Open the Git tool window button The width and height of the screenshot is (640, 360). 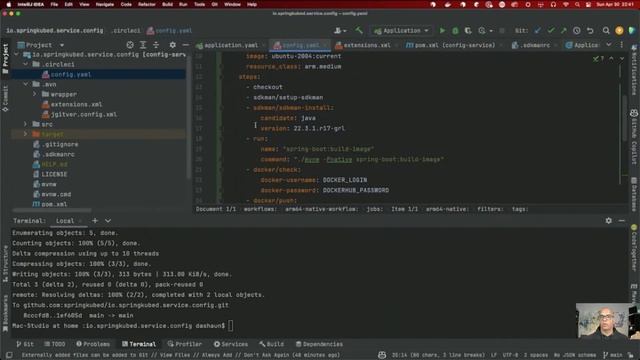[25, 344]
